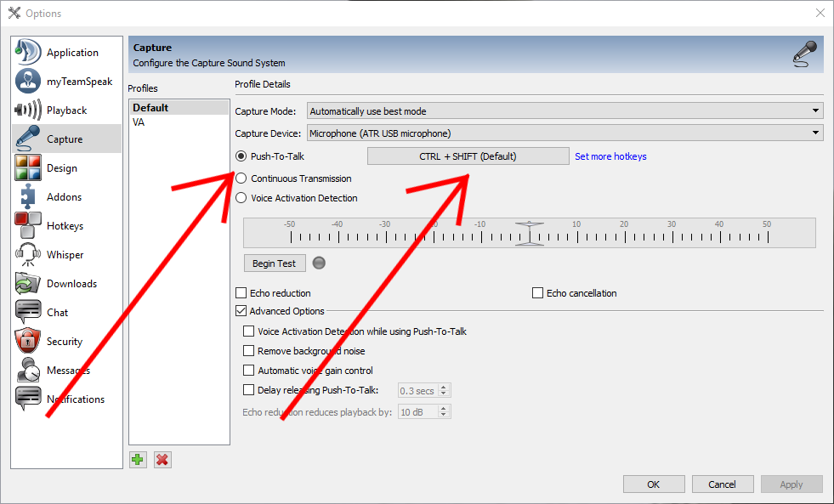
Task: Click the CTRL + SHIFT hotkey button
Action: [x=468, y=156]
